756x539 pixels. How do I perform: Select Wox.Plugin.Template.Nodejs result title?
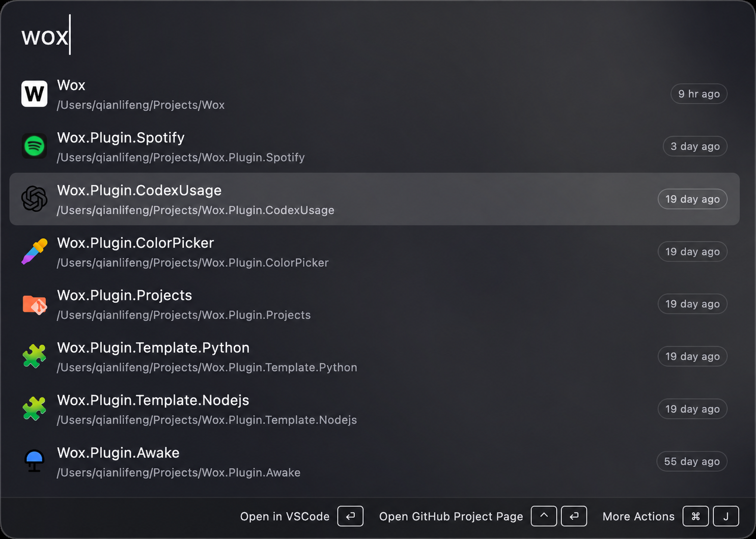153,400
